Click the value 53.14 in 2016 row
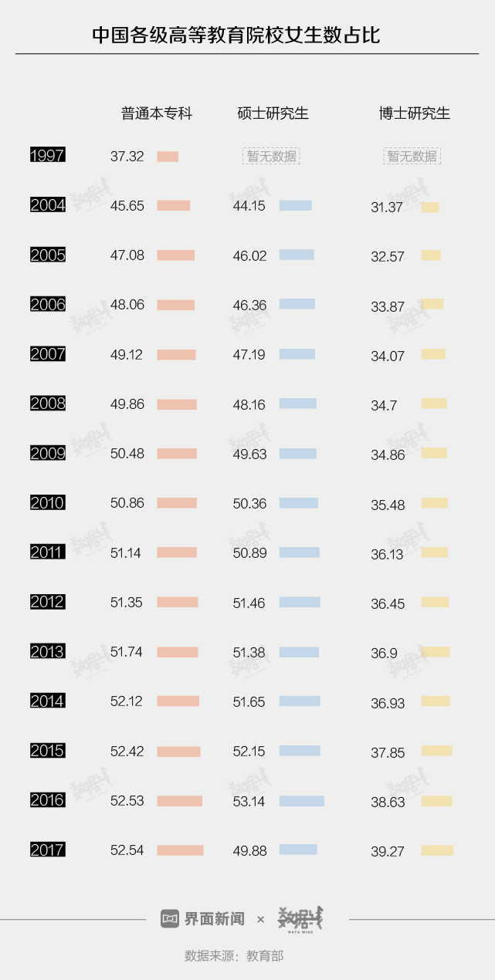Screen dimensions: 495x980 (x=249, y=802)
